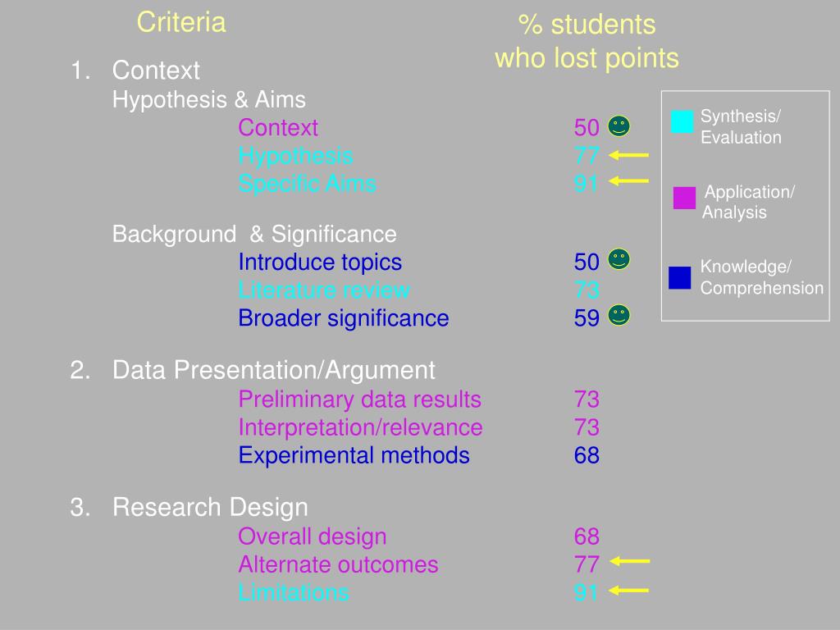Click the Experimental methods criterion
The image size is (840, 630).
pos(354,456)
